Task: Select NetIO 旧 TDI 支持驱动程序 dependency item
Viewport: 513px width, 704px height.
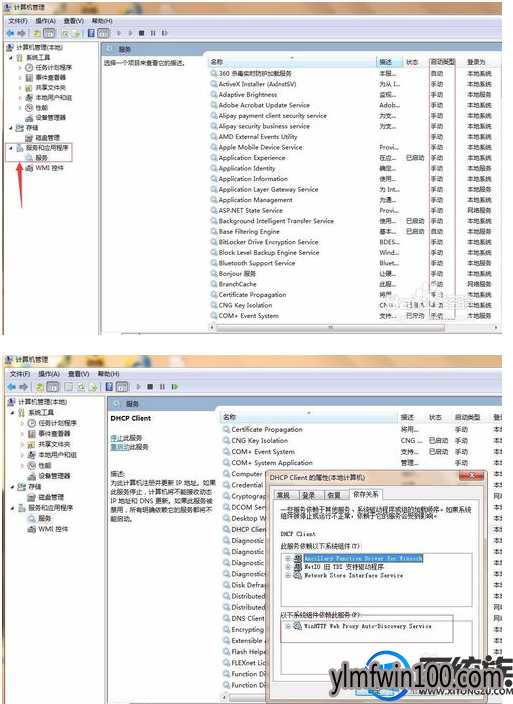Action: (344, 567)
